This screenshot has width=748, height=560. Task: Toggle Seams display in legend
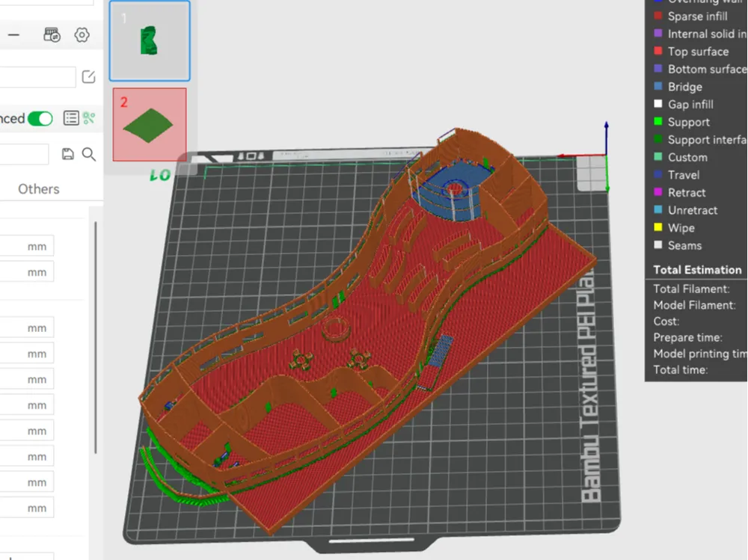pos(678,245)
